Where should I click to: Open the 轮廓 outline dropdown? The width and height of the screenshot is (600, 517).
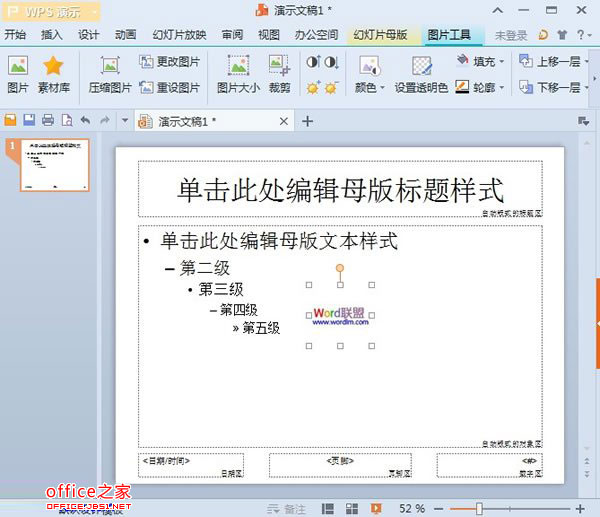tap(481, 88)
